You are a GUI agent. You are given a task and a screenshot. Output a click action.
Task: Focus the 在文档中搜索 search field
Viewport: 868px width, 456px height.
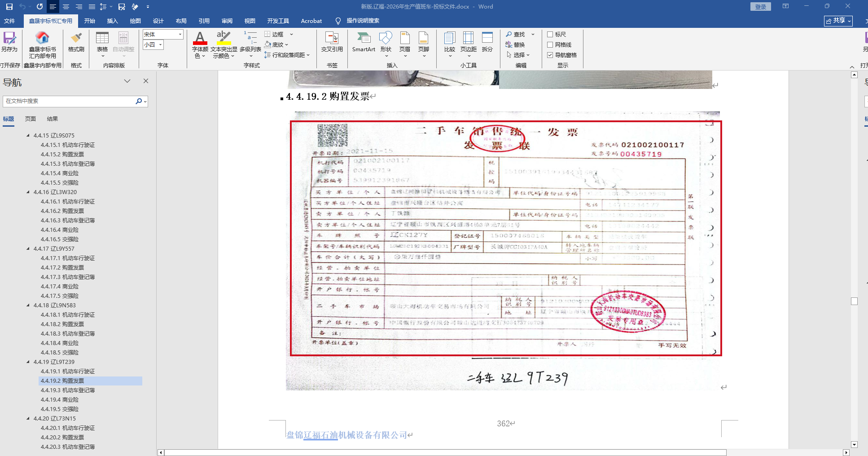[70, 102]
